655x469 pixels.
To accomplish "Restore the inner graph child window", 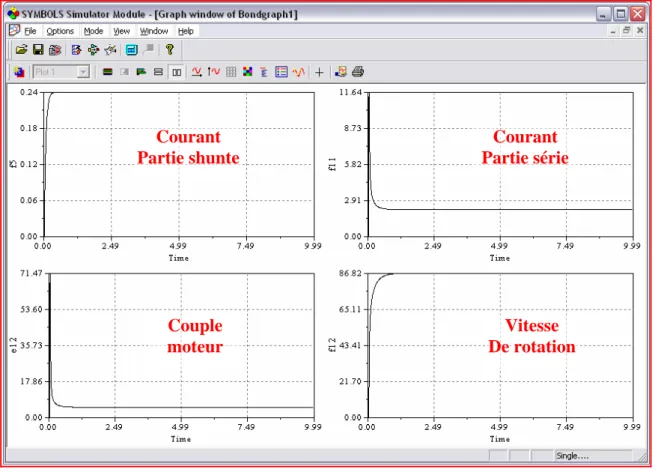I will click(x=626, y=30).
